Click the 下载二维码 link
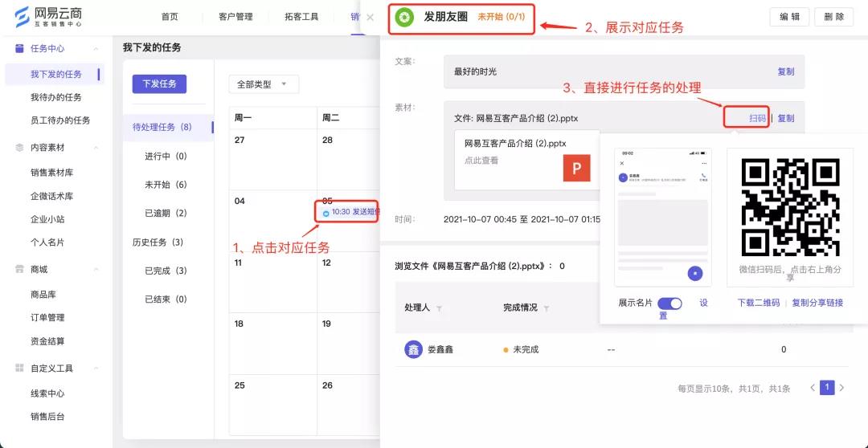Screen dimensions: 868x448 click(759, 303)
